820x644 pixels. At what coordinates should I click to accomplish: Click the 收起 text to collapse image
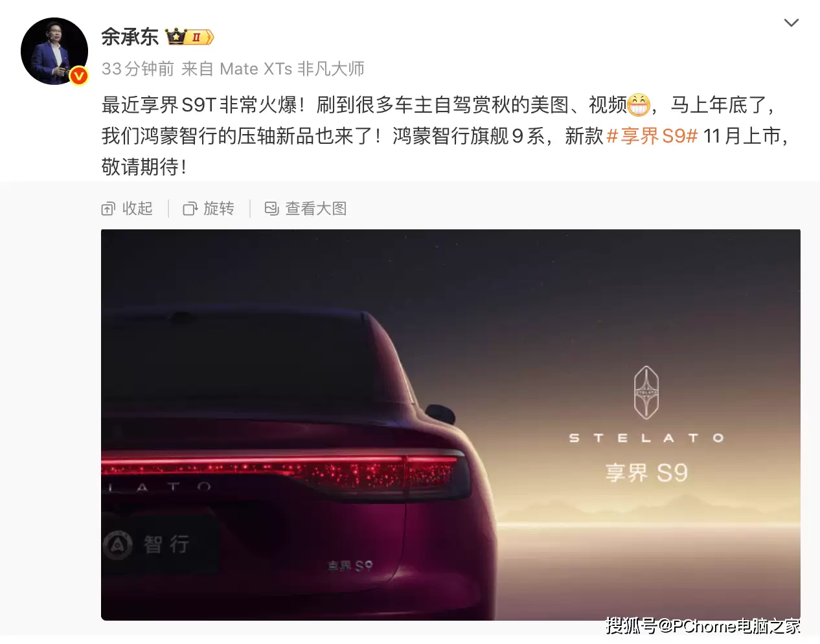pos(137,209)
